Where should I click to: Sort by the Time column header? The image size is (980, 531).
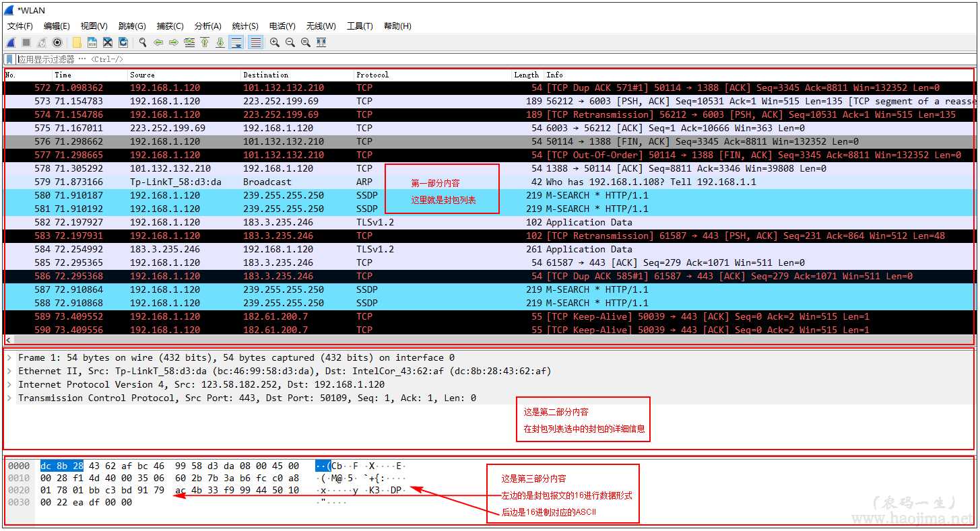pyautogui.click(x=90, y=75)
